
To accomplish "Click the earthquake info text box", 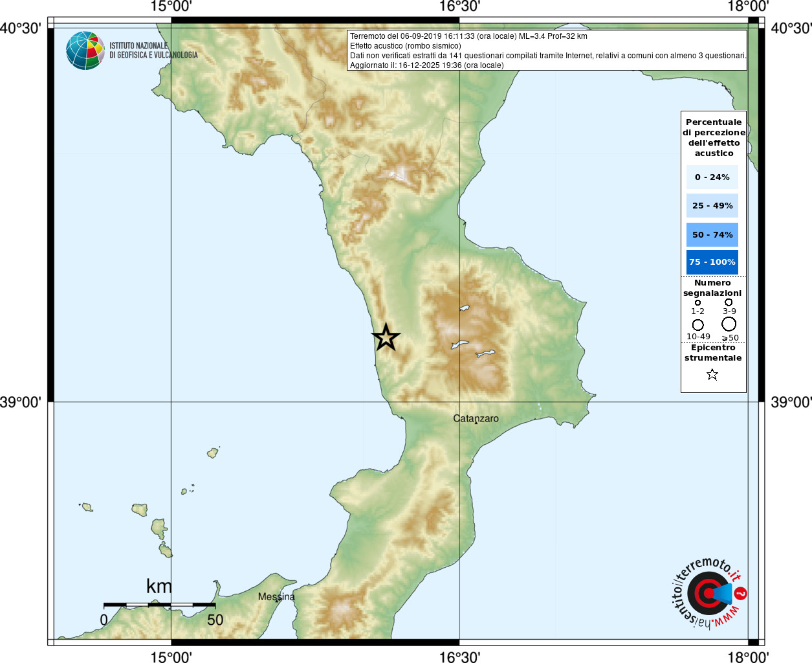I will (547, 51).
